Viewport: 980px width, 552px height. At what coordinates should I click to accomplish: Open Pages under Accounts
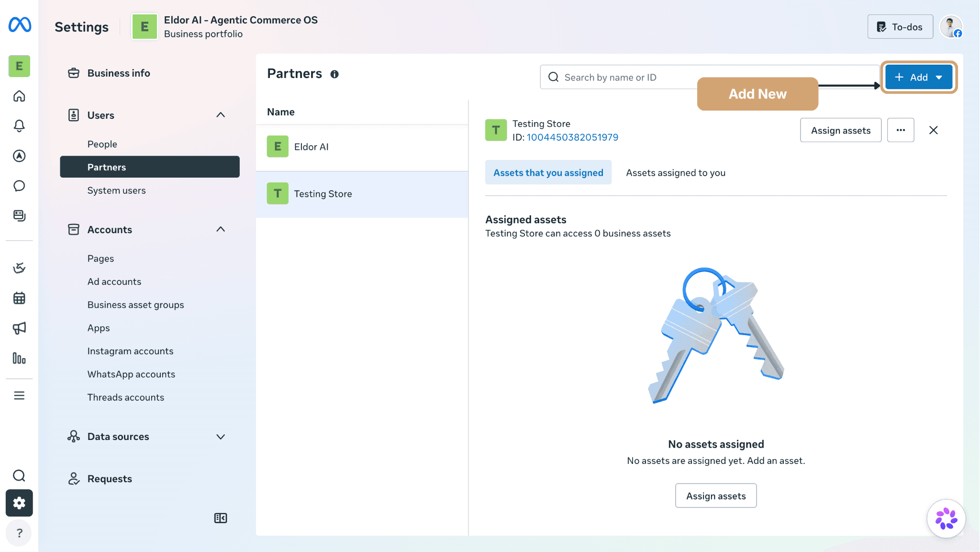100,259
